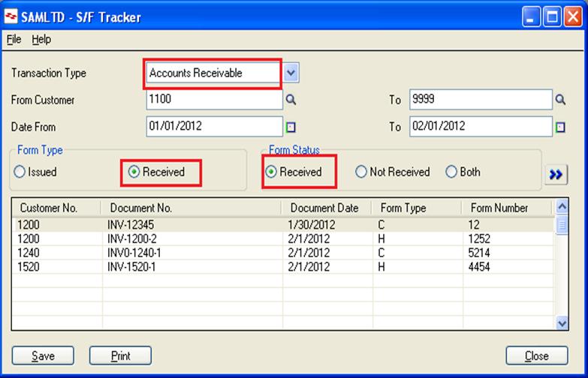The width and height of the screenshot is (588, 378).
Task: Click the Document Date column header
Action: pyautogui.click(x=327, y=208)
